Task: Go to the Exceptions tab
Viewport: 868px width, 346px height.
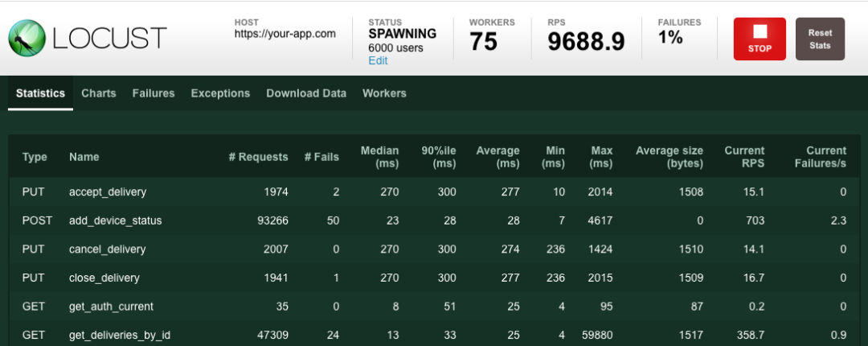Action: click(x=220, y=93)
